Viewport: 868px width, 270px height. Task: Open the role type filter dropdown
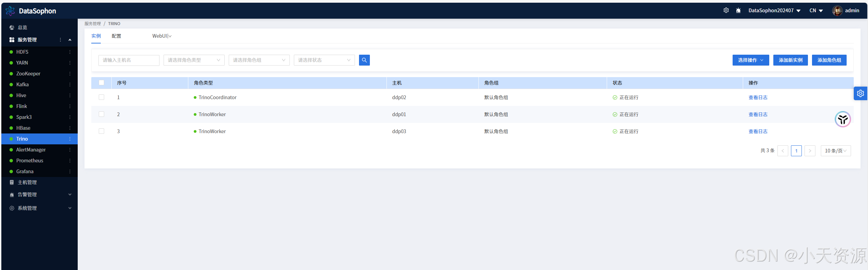tap(194, 60)
